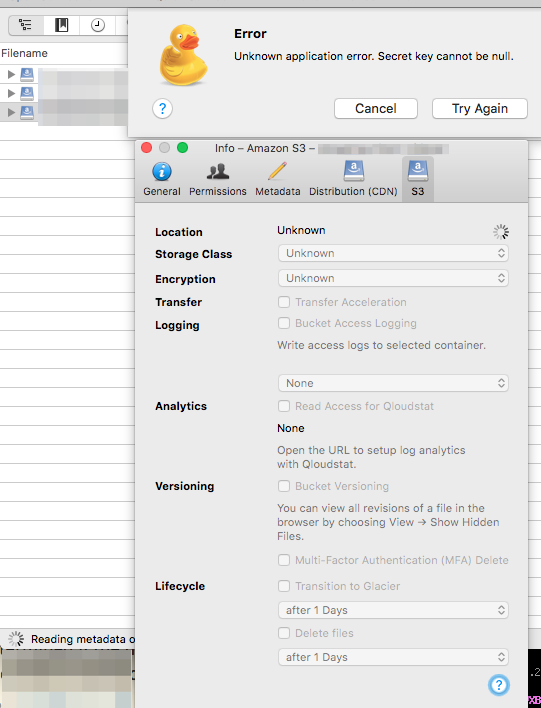The width and height of the screenshot is (541, 708).
Task: Click green zoom button of Info window
Action: pyautogui.click(x=182, y=148)
